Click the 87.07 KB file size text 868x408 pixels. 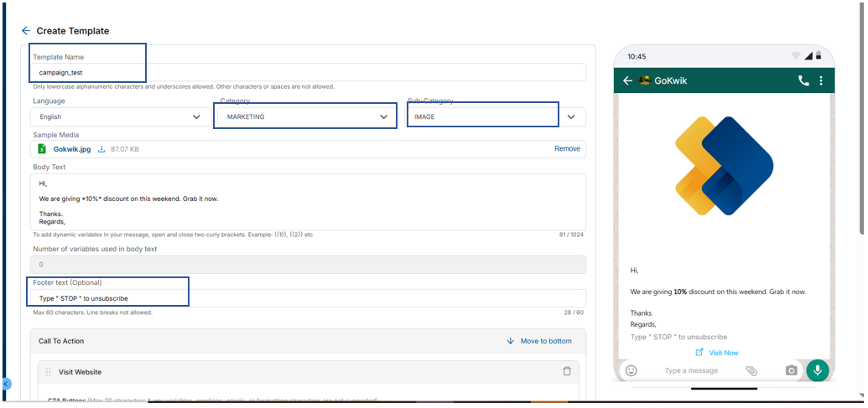tap(125, 149)
